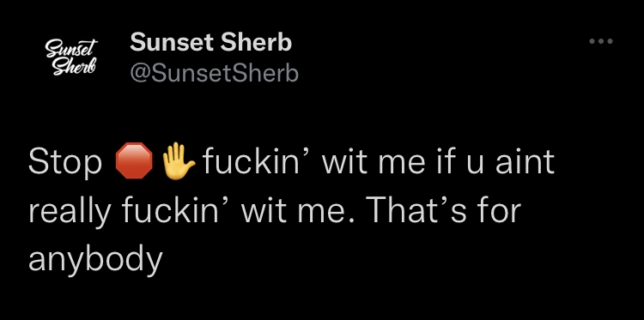Visit the @SunsetSherb handle link

pyautogui.click(x=214, y=74)
